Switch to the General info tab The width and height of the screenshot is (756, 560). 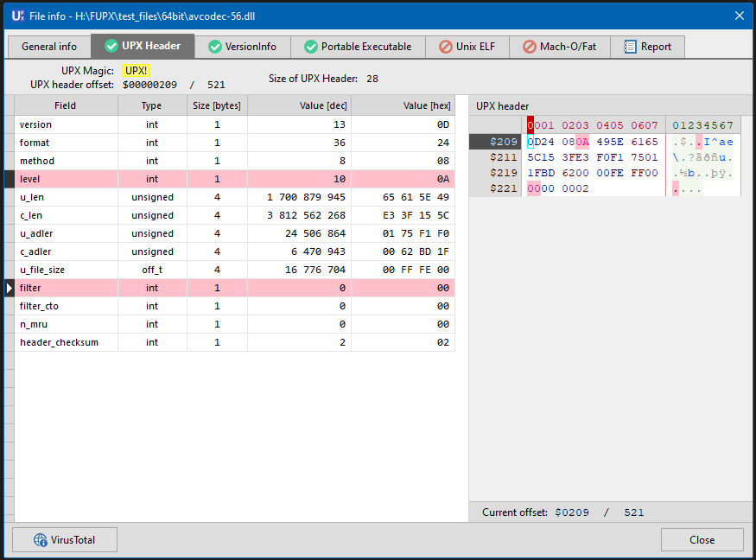(x=49, y=47)
